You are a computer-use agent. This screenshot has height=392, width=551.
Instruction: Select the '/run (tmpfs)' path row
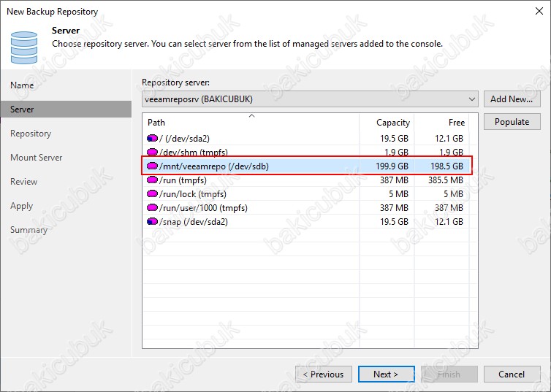(x=305, y=180)
